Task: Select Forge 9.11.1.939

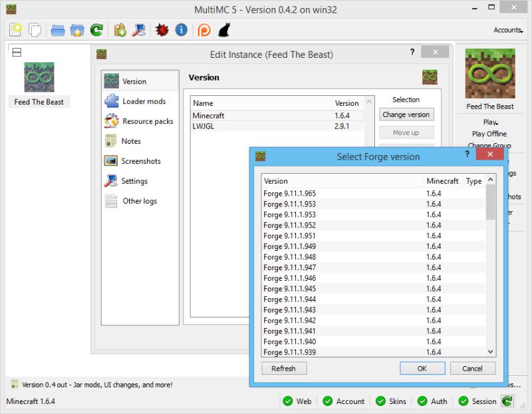Action: (x=374, y=352)
